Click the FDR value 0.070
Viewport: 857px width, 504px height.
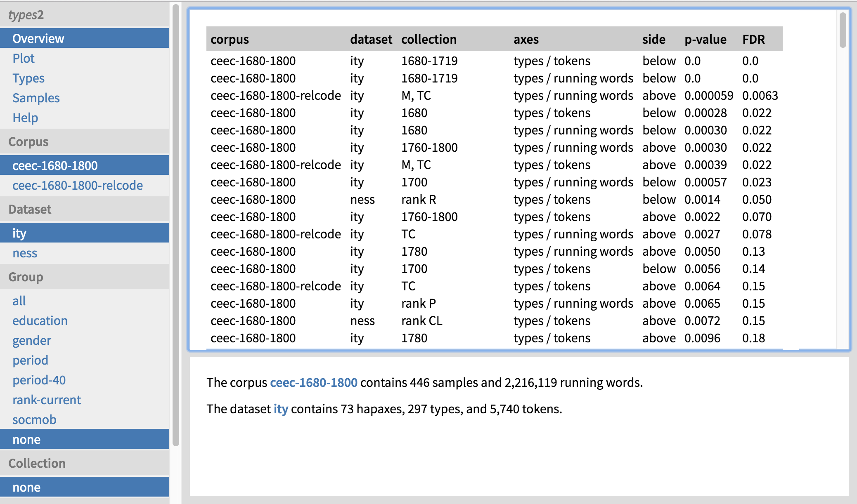point(757,217)
